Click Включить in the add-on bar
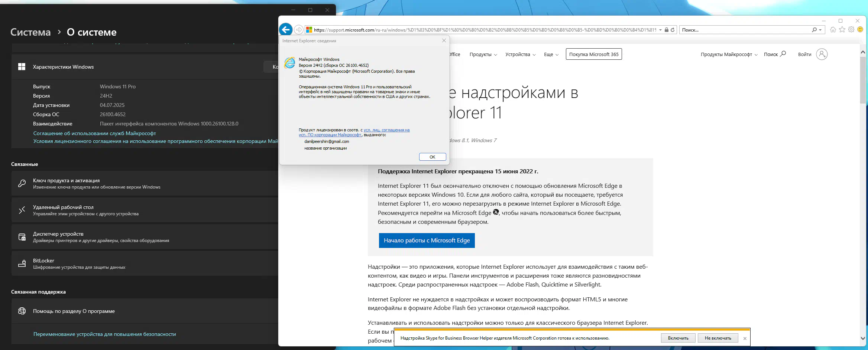The width and height of the screenshot is (868, 350). tap(678, 338)
